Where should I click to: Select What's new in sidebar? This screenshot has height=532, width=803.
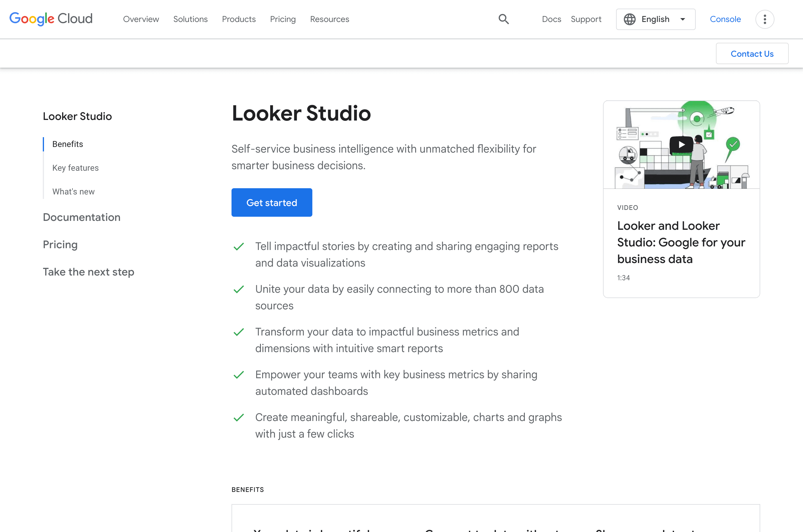(73, 192)
